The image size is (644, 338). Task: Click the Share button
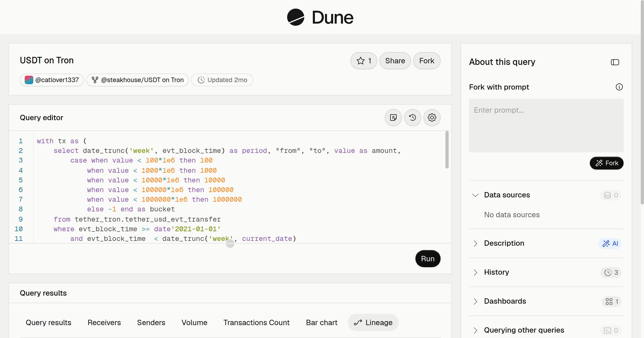point(395,61)
